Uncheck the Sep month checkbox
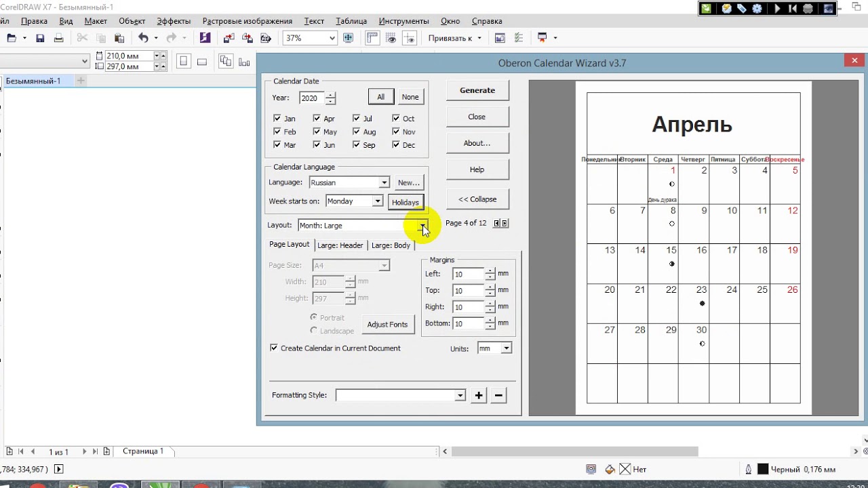 tap(357, 144)
